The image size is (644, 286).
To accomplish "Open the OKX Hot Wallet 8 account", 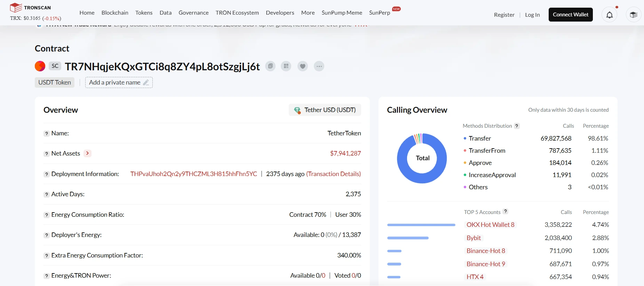I will pyautogui.click(x=490, y=225).
